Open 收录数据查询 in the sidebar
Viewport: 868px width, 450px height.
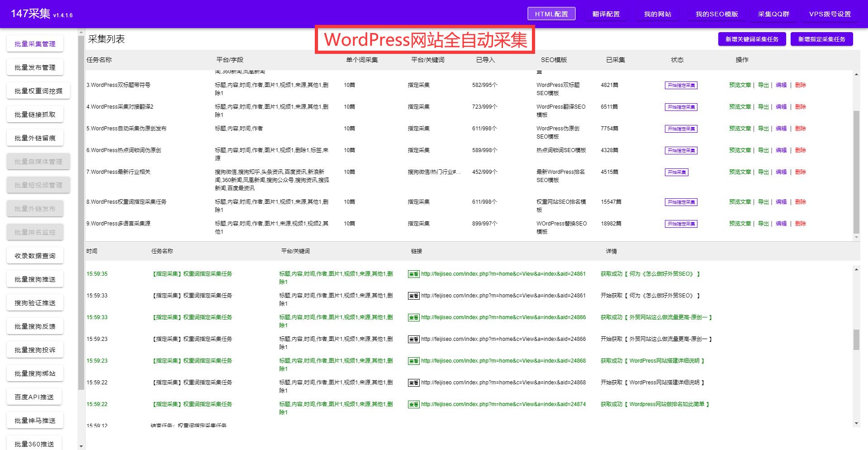coord(35,255)
